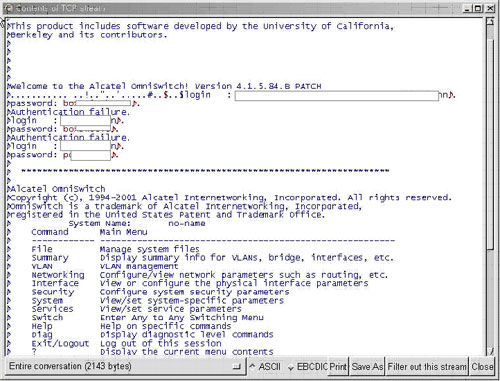Click 'Welcome to the Alcatel OmniSwitch!' line
This screenshot has width=500, height=381.
click(x=165, y=86)
